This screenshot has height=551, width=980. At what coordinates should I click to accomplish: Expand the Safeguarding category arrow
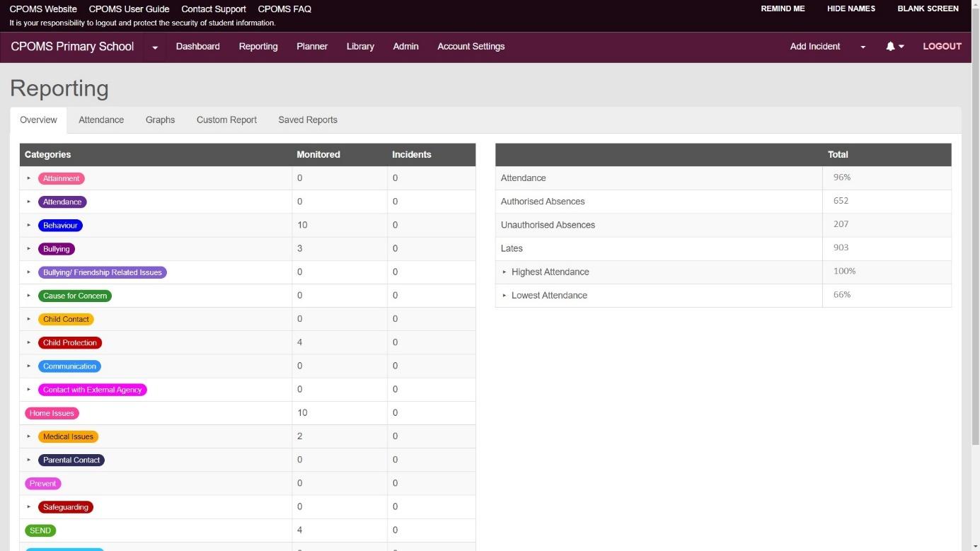[29, 507]
